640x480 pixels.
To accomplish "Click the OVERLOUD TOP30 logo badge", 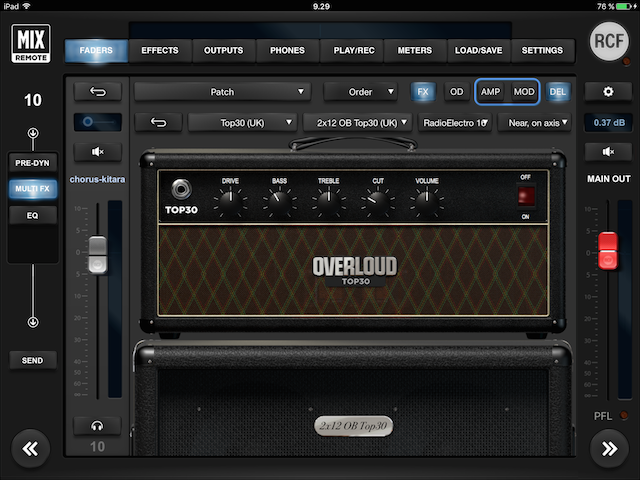I will 355,271.
